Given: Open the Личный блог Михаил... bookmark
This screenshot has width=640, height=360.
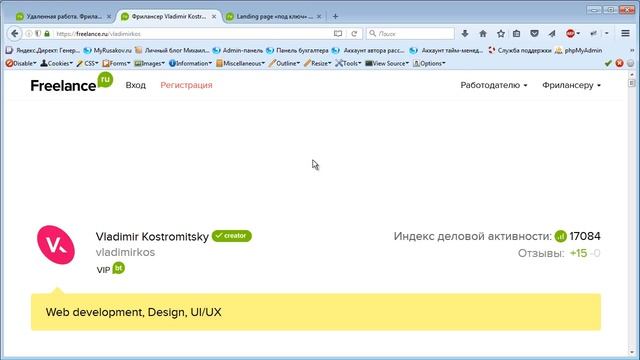Looking at the screenshot, I should (x=172, y=50).
